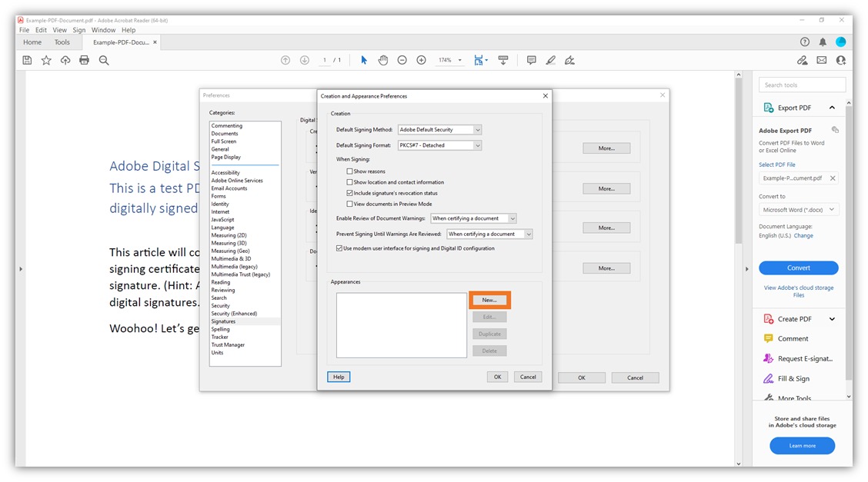Open the Window menu
Image resolution: width=868 pixels, height=482 pixels.
tap(104, 30)
